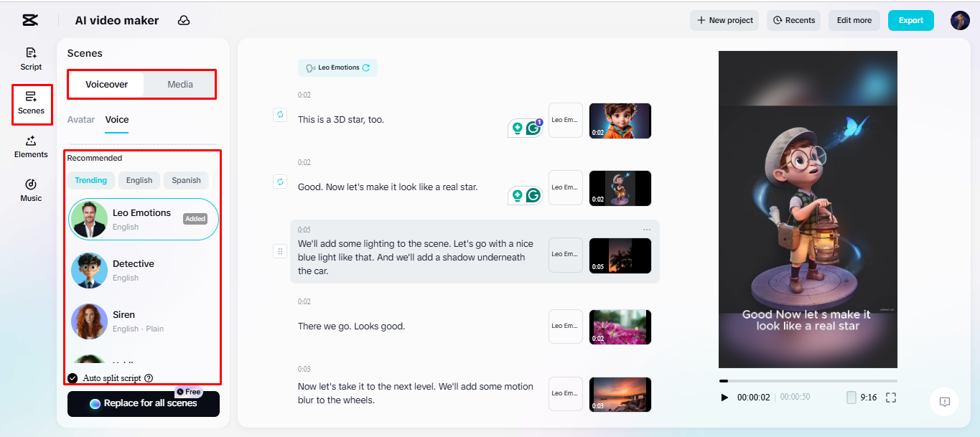Open the Voiceover tab
This screenshot has width=980, height=437.
[106, 84]
